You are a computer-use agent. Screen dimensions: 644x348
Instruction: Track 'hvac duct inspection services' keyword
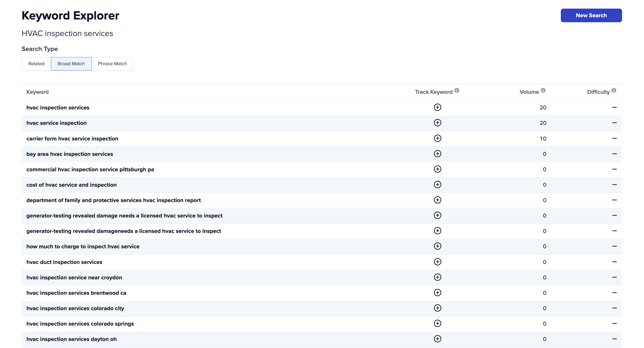tap(437, 262)
